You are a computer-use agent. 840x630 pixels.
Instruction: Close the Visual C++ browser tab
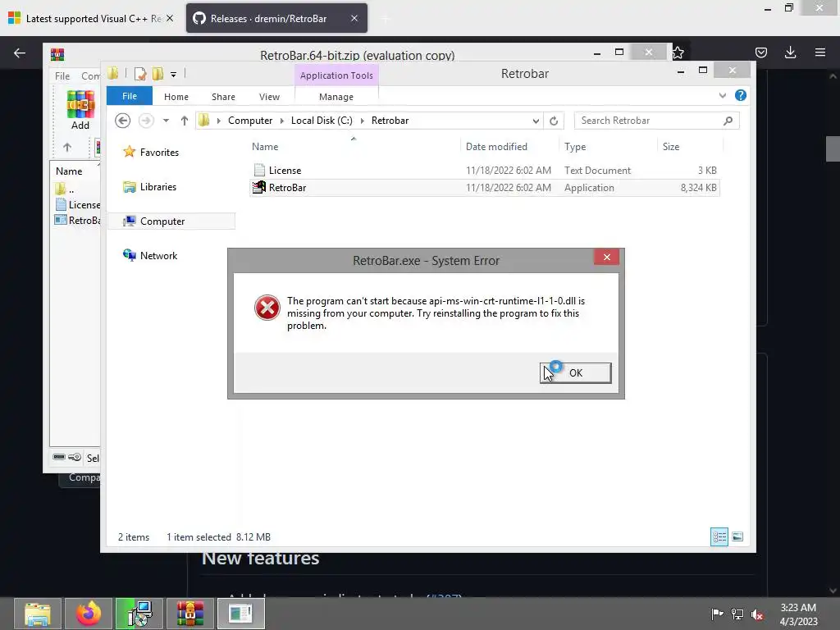(x=170, y=18)
